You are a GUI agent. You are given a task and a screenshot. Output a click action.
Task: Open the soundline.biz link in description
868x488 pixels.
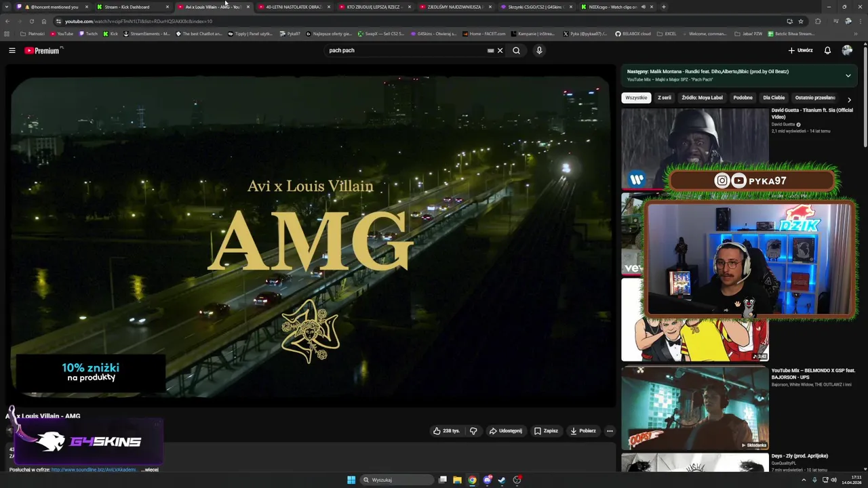[94, 469]
